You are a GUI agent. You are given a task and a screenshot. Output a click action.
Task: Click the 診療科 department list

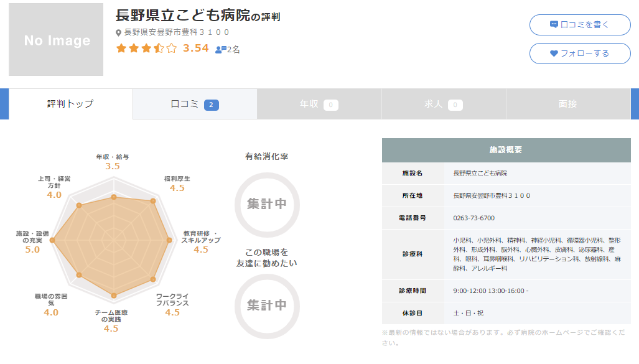[x=537, y=254]
